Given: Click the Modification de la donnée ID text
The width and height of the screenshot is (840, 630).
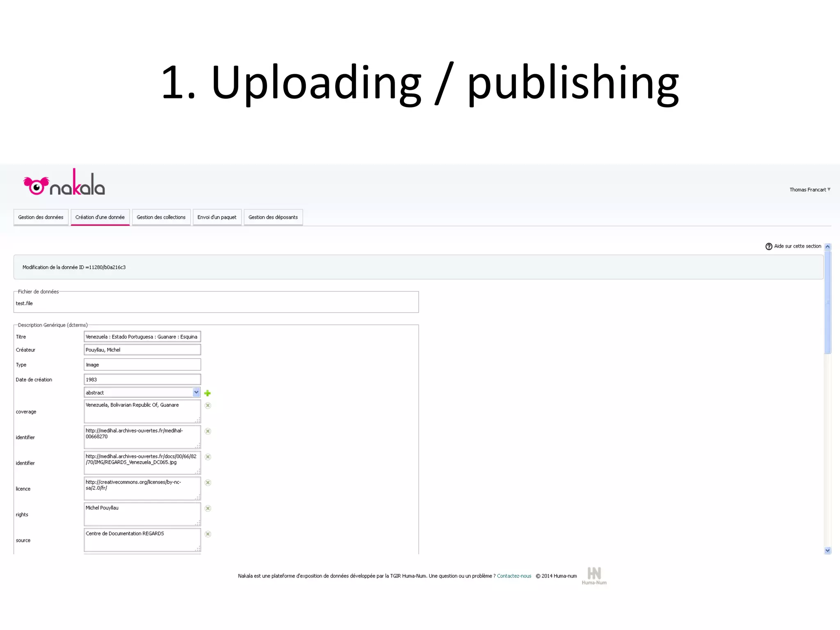Looking at the screenshot, I should coord(74,267).
